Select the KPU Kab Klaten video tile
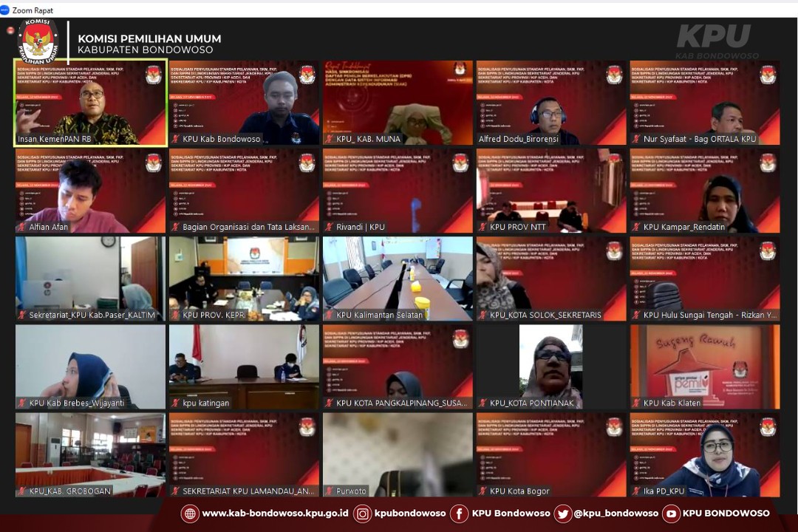The image size is (798, 532). click(705, 365)
